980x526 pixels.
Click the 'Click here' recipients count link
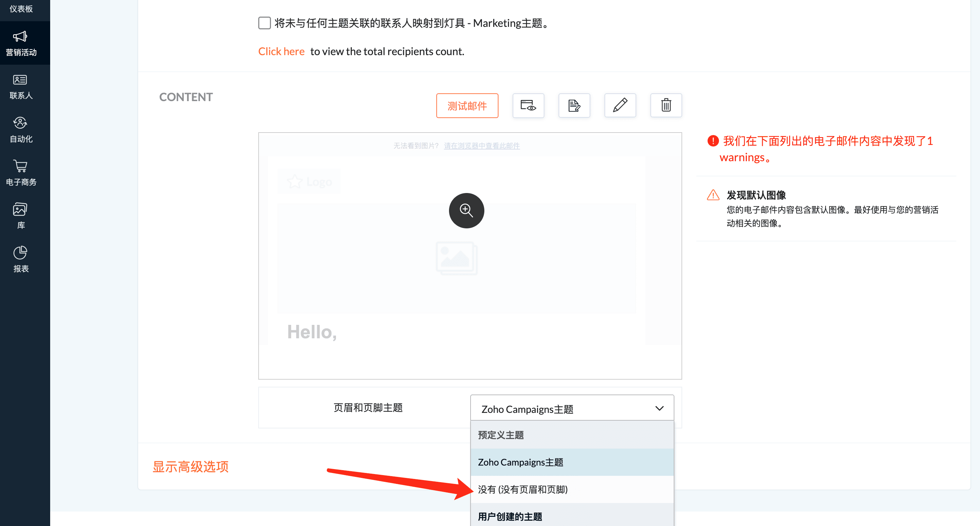pos(281,51)
